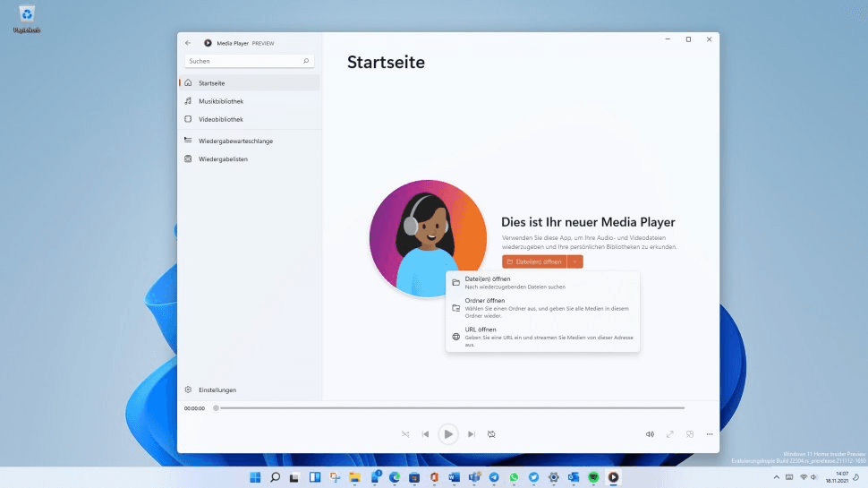868x488 pixels.
Task: Collapse the dropdown arrow beside Datei(en) öffnen
Action: tap(575, 261)
